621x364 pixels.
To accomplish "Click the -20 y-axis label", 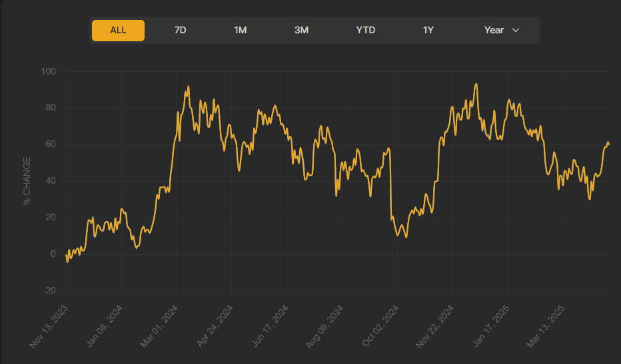I will (50, 291).
